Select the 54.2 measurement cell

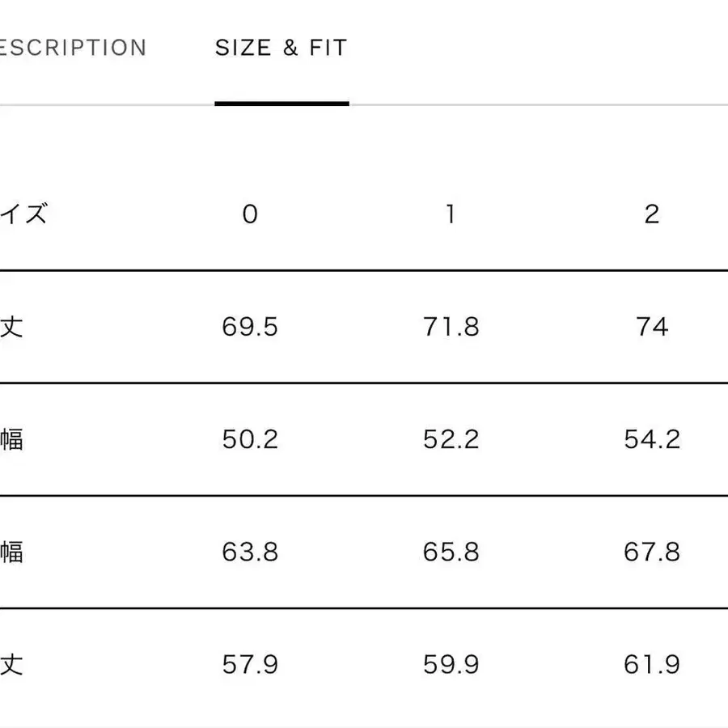[x=652, y=439]
